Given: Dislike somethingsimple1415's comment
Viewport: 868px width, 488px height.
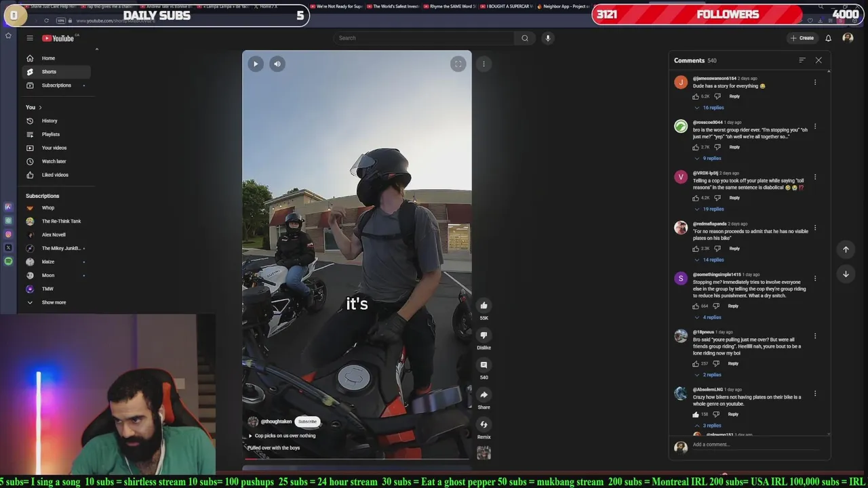Looking at the screenshot, I should [716, 306].
